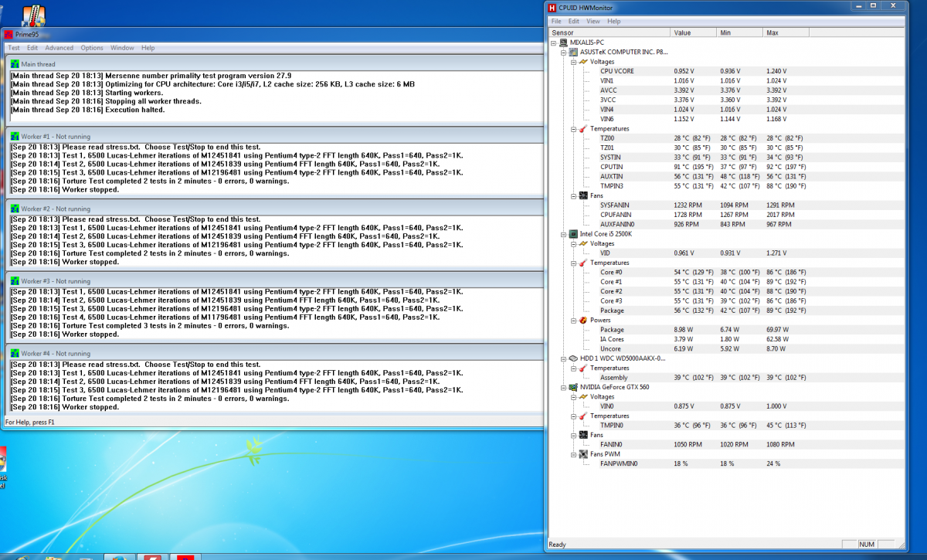
Task: Collapse the ASUSTeK Fans group
Action: point(573,195)
